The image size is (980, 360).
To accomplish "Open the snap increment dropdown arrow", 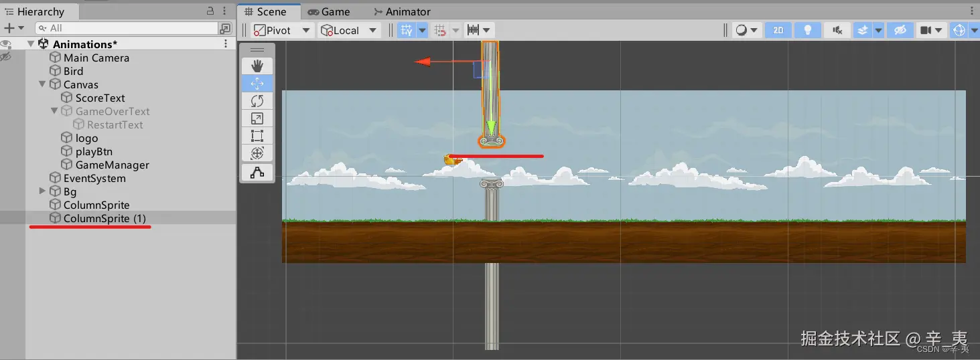I will point(456,30).
